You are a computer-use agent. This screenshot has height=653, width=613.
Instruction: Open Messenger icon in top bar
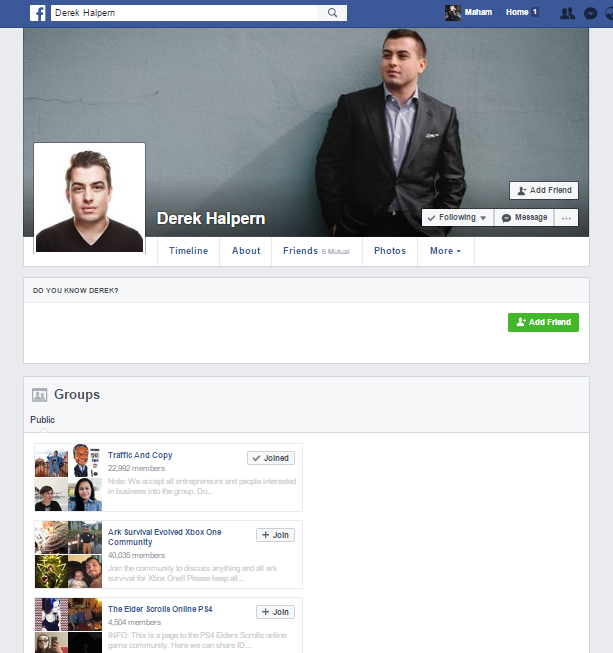click(591, 13)
